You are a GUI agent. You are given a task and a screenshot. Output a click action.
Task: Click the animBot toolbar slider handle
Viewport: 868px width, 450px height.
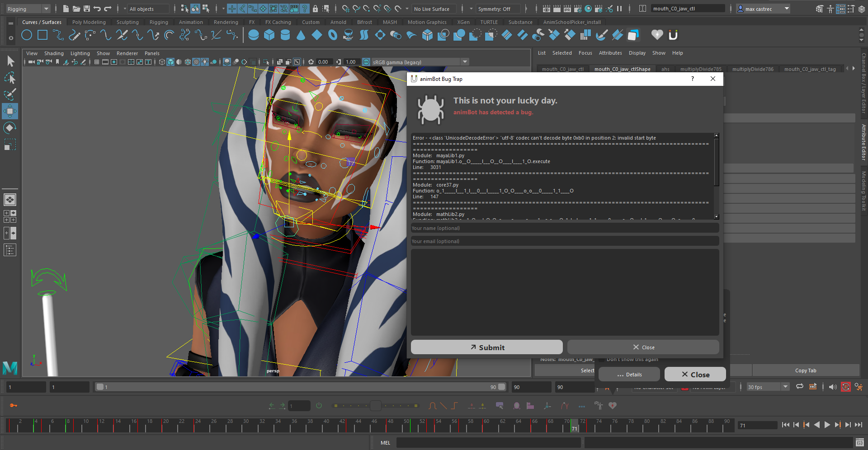tap(375, 406)
